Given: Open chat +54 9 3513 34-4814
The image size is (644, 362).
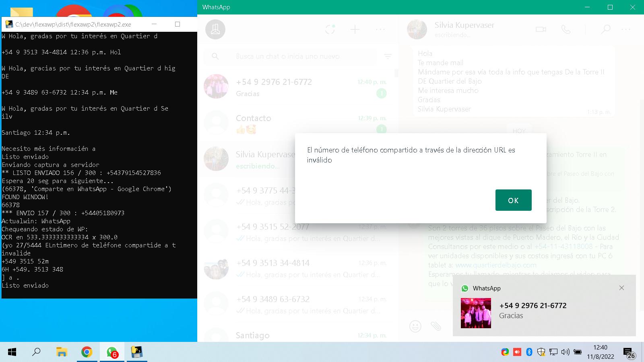Looking at the screenshot, I should point(296,267).
